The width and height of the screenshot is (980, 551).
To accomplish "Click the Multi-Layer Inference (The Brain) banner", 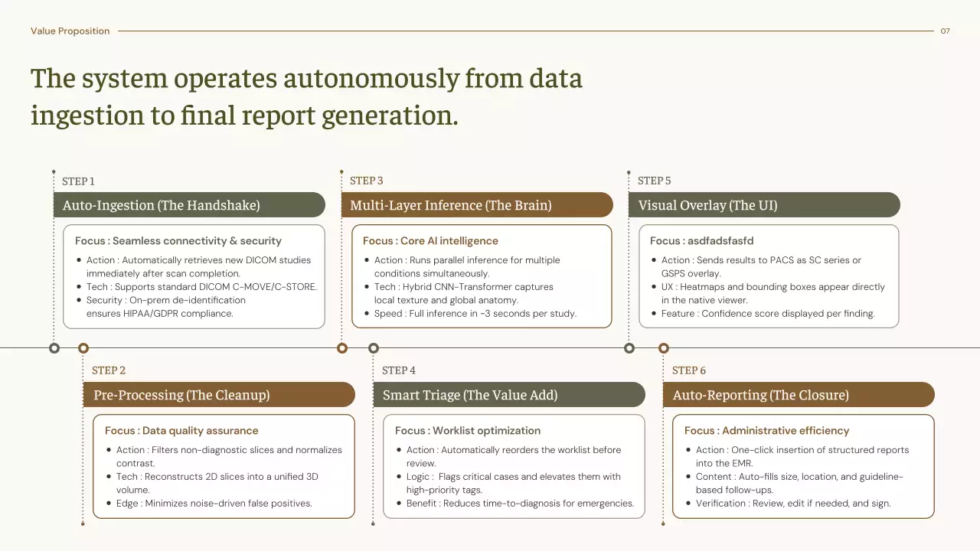I will (x=477, y=205).
